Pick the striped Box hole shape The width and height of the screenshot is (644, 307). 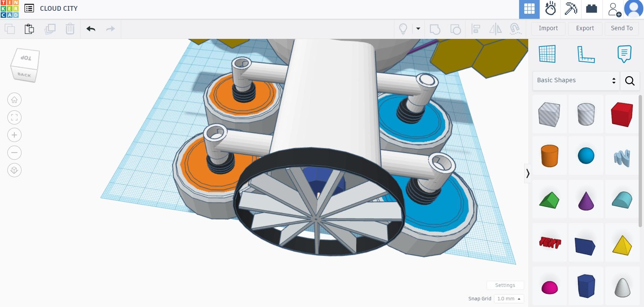point(549,114)
